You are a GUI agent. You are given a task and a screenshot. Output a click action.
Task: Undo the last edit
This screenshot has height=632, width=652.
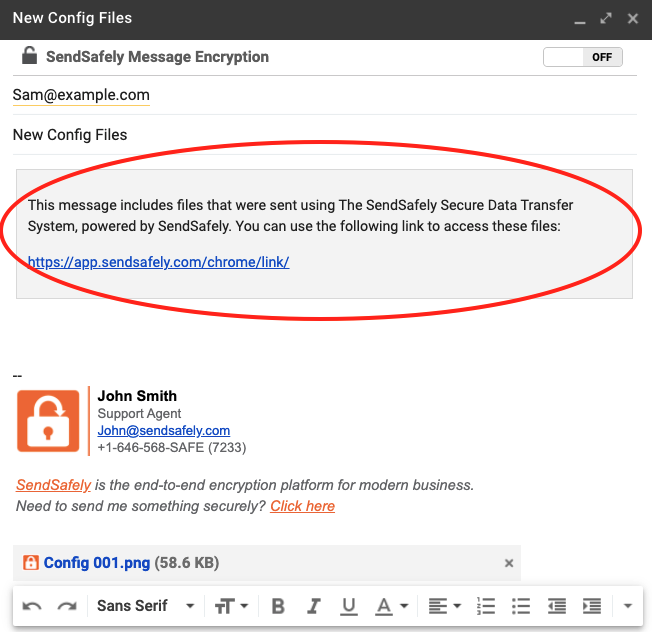tap(32, 606)
